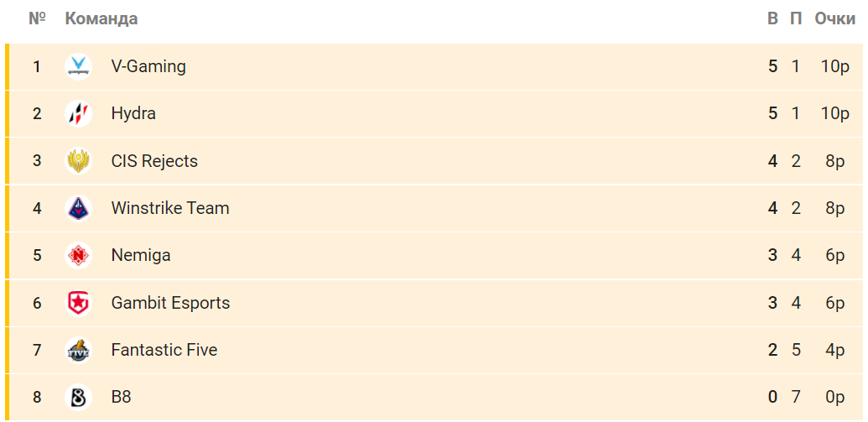Click the Fantastic Five logo

coord(78,350)
